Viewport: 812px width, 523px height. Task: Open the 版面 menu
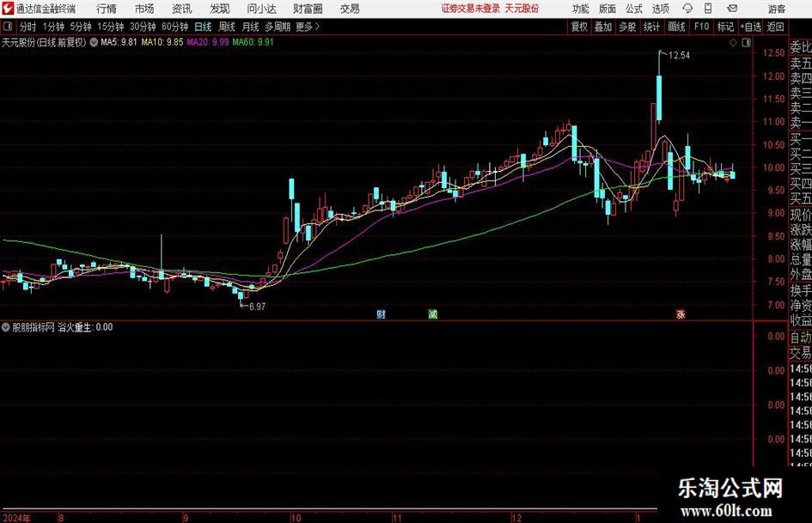point(607,9)
